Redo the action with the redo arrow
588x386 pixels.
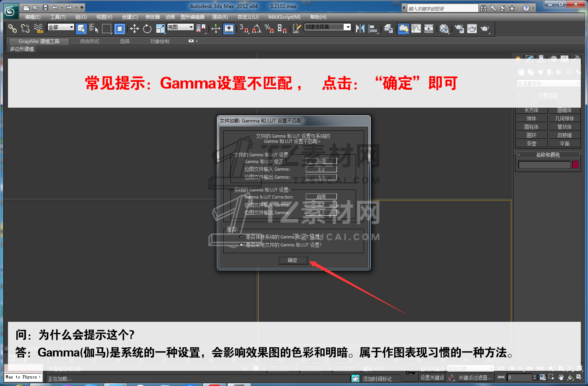pos(69,8)
